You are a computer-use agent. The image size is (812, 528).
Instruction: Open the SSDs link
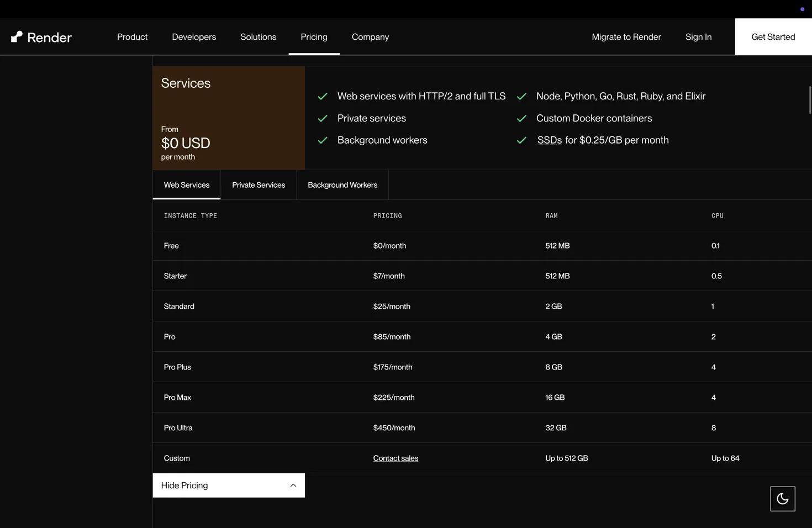click(549, 140)
